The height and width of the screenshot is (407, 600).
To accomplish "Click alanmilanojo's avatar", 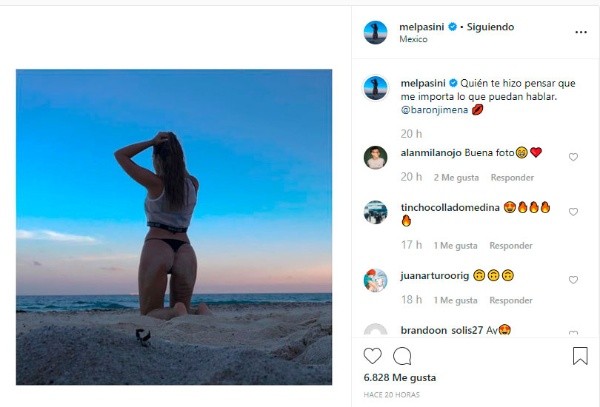I will [375, 157].
